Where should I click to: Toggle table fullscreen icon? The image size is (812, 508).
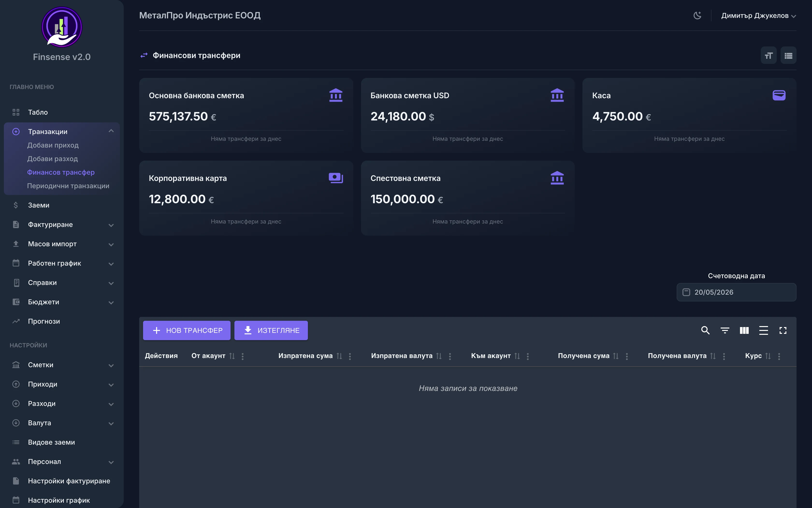click(783, 330)
